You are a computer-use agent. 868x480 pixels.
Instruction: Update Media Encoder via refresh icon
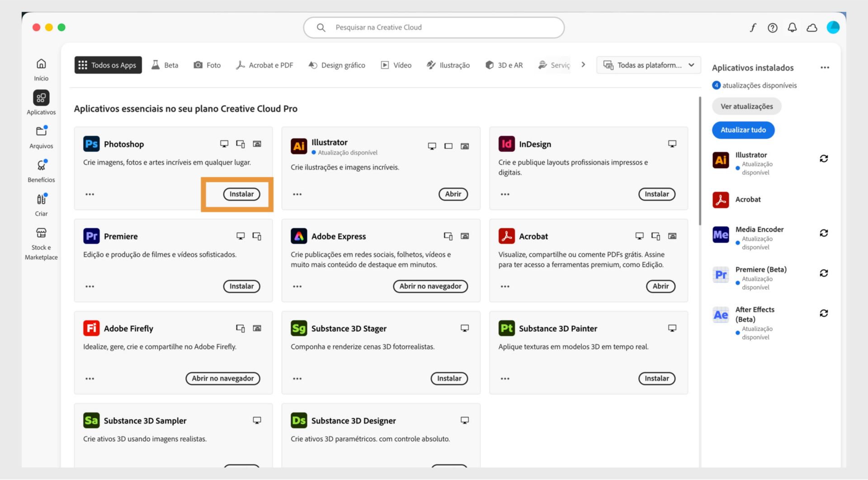coord(824,233)
